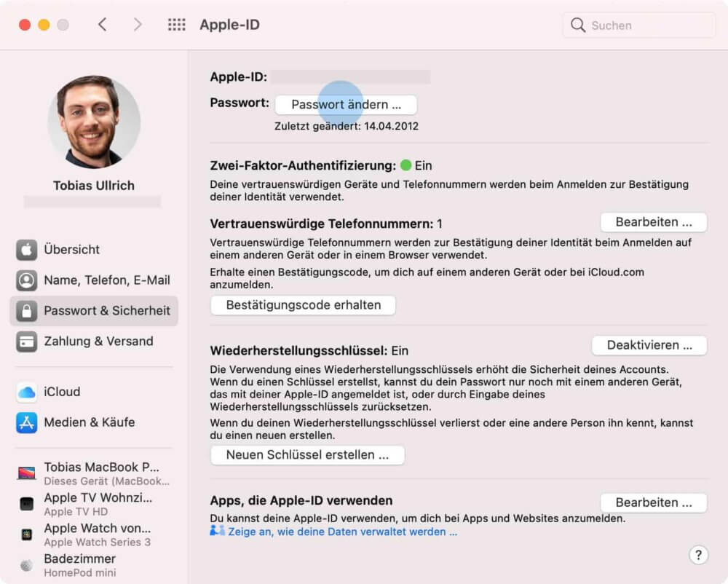Click the Wiederherstellungsschlüssel: Ein heading
Screen dimensions: 728x584
coord(309,351)
